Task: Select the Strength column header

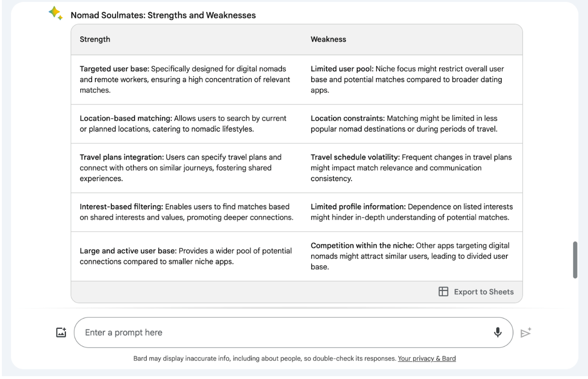Action: 95,39
